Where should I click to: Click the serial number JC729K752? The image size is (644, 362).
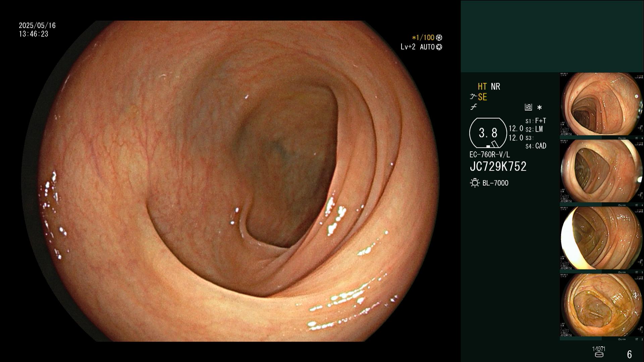[498, 167]
